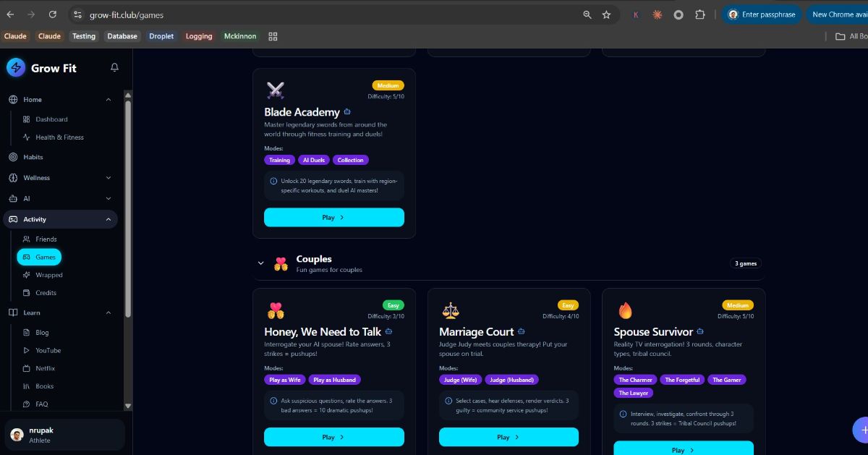Select the Play as Wife mode tag
The width and height of the screenshot is (868, 455).
(x=285, y=380)
